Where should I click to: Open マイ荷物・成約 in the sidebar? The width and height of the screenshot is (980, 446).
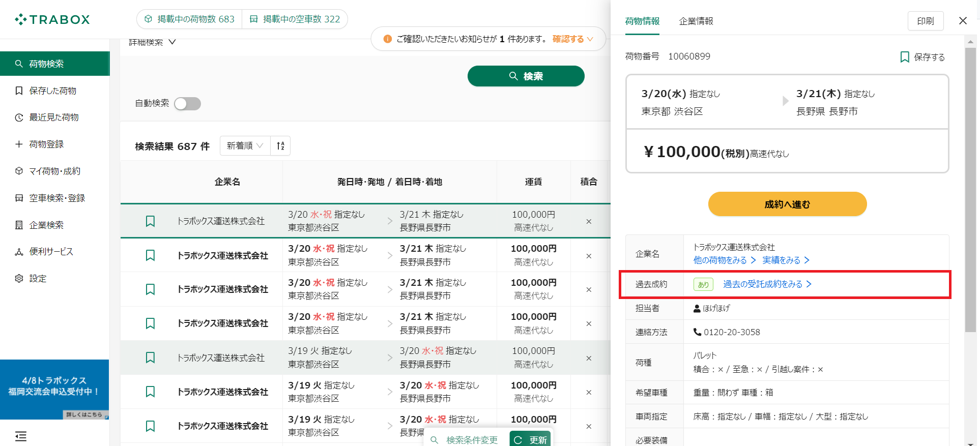[55, 171]
